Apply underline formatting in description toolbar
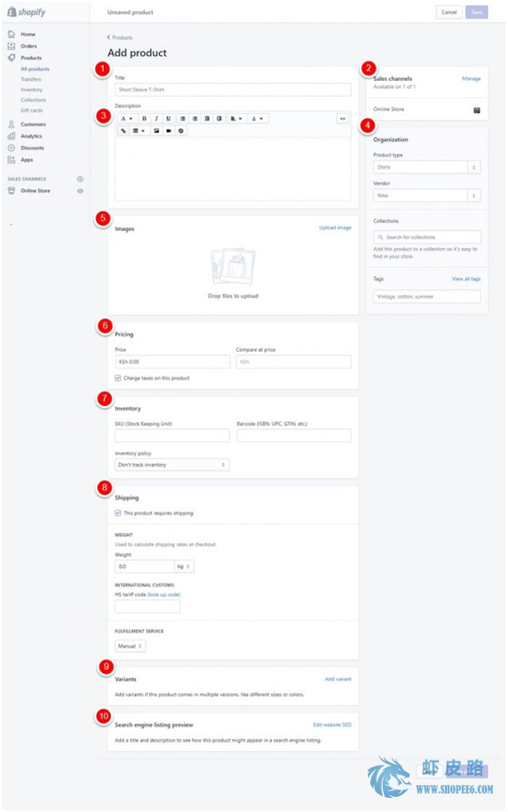 169,118
